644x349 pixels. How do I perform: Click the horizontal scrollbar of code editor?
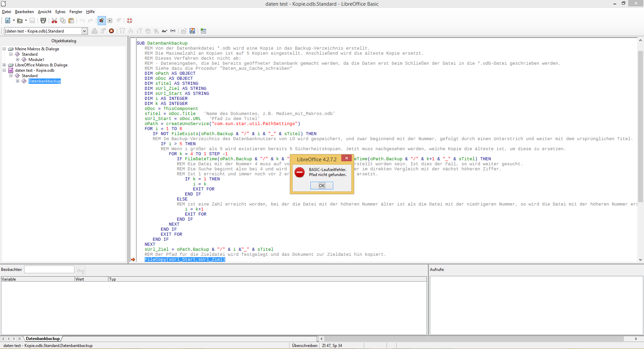pyautogui.click(x=473, y=339)
